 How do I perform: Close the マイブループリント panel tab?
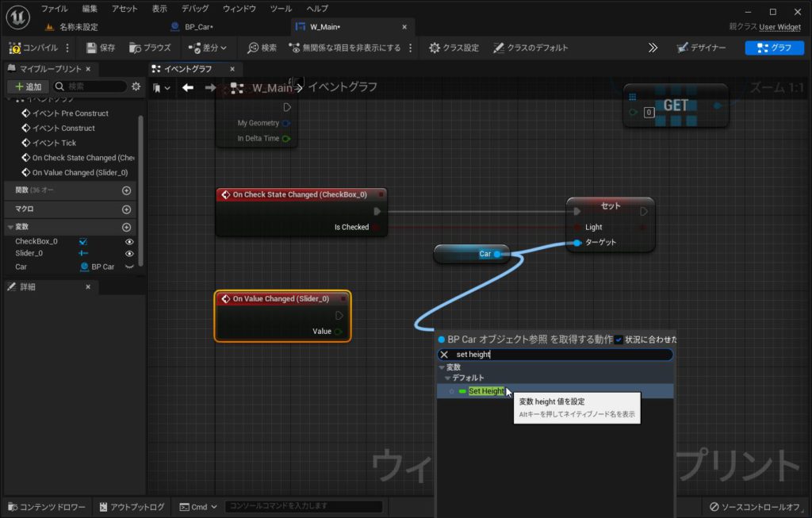click(88, 69)
